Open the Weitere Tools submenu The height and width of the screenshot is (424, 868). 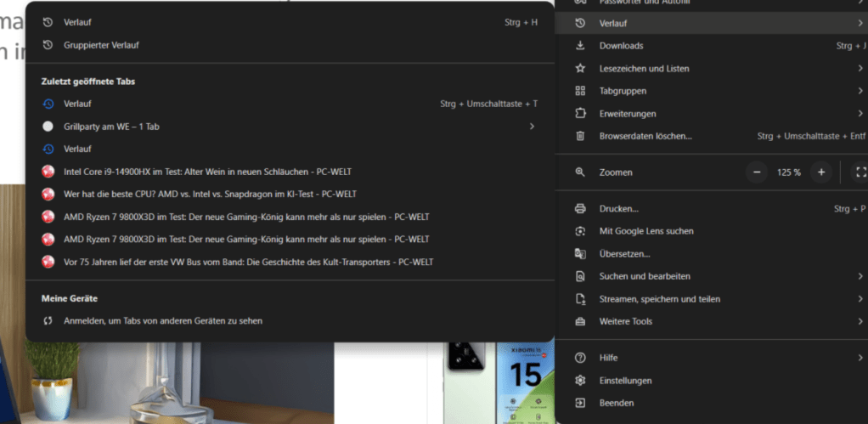tap(712, 321)
